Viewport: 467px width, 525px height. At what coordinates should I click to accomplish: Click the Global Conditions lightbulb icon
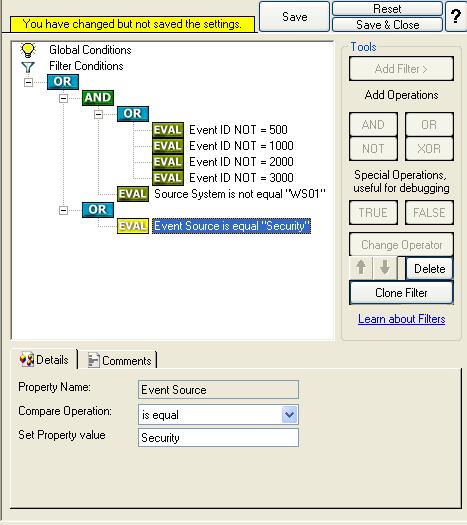27,50
